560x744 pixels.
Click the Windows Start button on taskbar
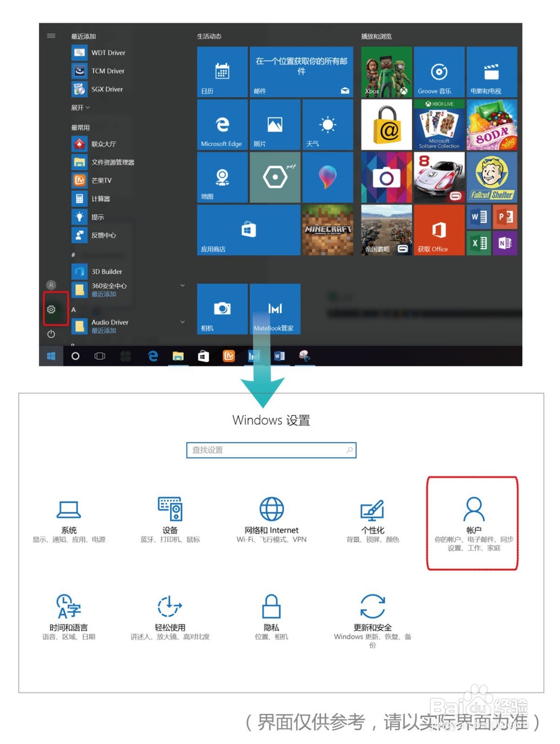pos(51,356)
